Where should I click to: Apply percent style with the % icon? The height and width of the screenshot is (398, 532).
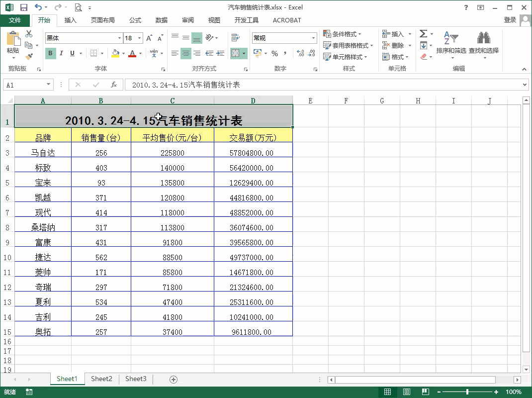[275, 53]
